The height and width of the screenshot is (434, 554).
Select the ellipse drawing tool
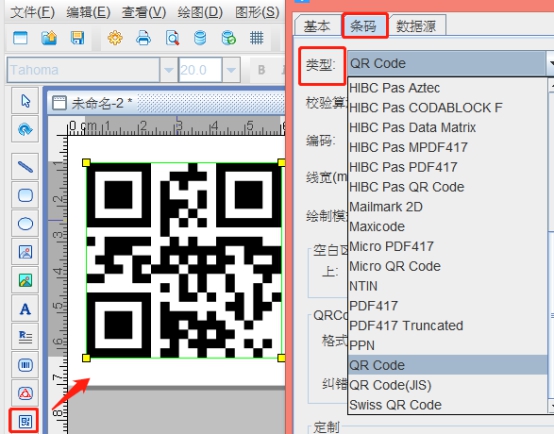pos(25,223)
